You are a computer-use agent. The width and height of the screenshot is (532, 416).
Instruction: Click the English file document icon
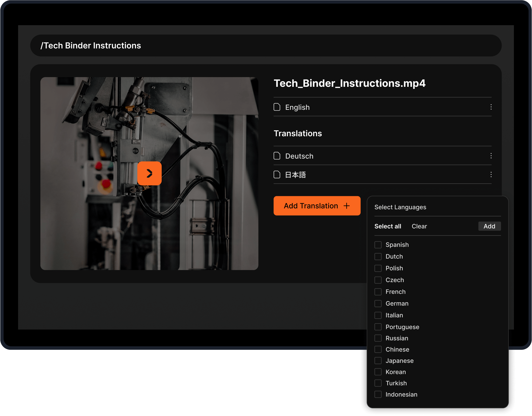coord(277,107)
